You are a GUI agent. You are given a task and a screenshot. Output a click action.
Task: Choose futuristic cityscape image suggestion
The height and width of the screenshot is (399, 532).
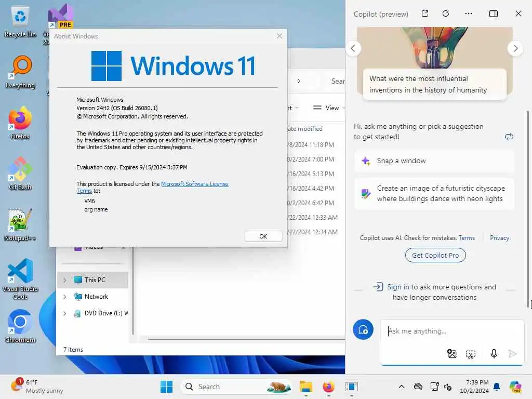pos(434,193)
